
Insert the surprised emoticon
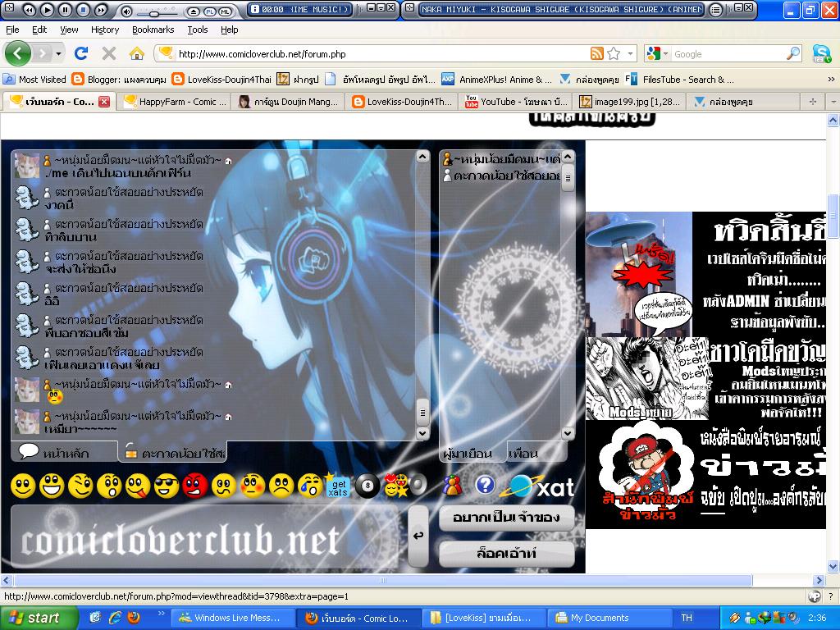tap(109, 486)
